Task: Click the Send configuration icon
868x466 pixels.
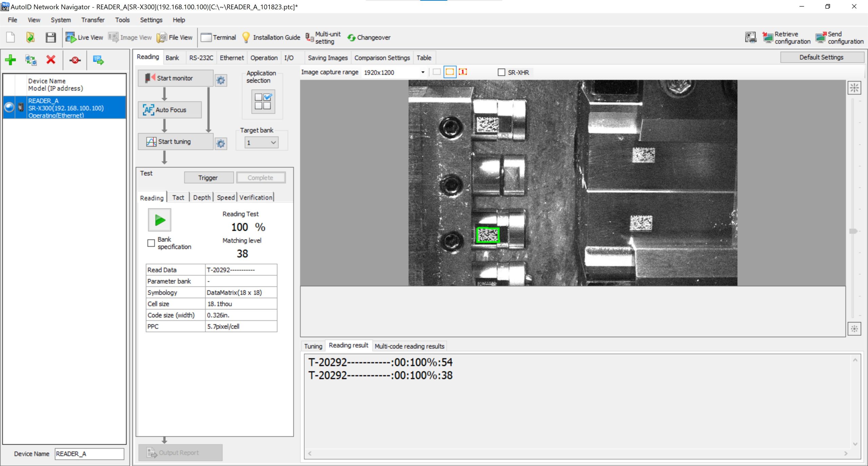Action: (x=821, y=38)
